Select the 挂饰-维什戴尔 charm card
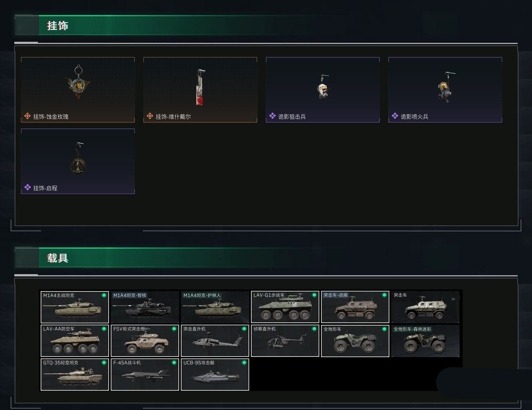This screenshot has height=410, width=532. tap(200, 90)
